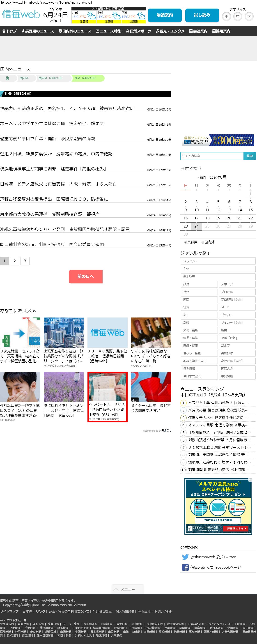257x644 pixels.
Task: Open the lavender field recommended thumbnail
Action: (64, 387)
